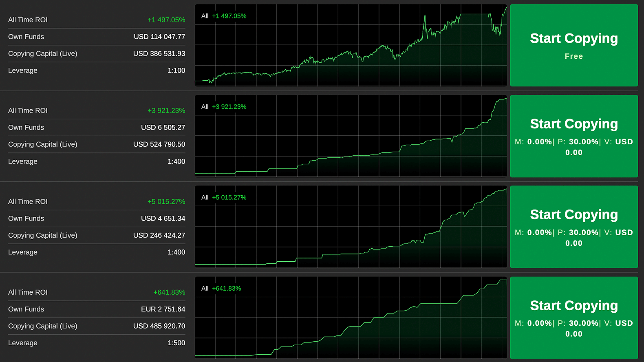Click Own Funds value USD 6 505.27
This screenshot has height=362, width=644.
[163, 128]
